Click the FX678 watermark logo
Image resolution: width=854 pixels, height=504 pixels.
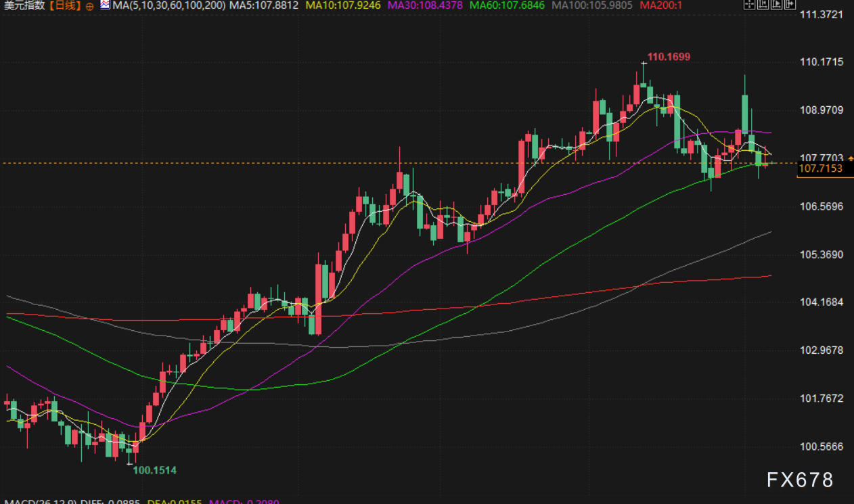click(x=800, y=480)
